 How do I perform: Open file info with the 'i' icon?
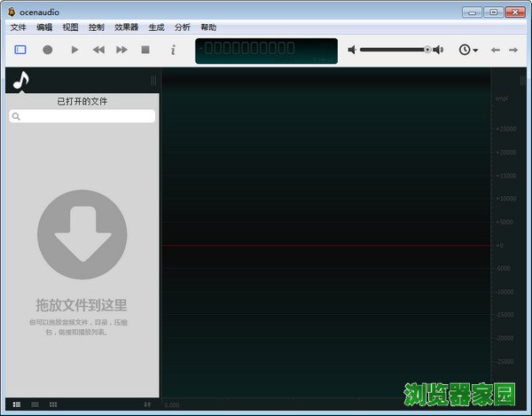(173, 51)
